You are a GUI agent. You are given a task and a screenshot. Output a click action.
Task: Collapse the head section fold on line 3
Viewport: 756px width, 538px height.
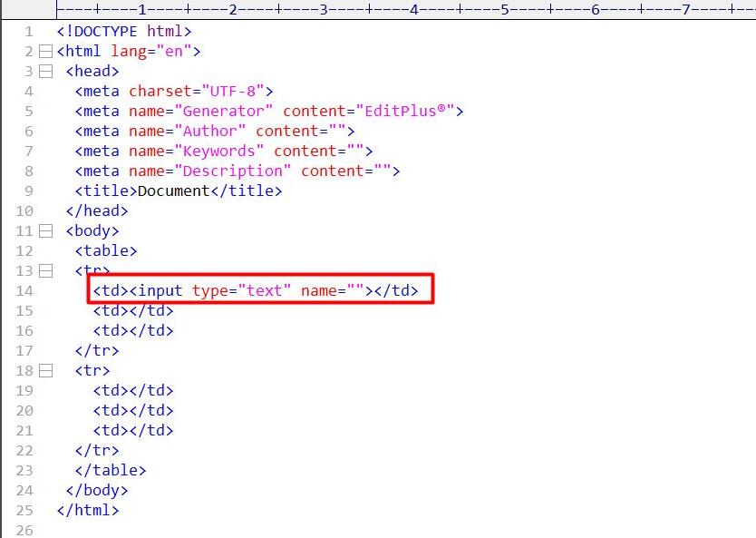(45, 72)
